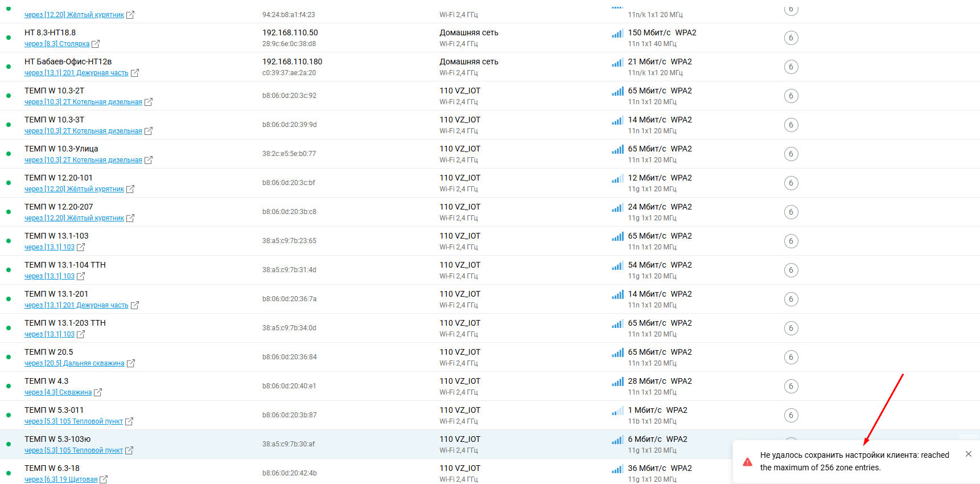Click priority 6 circle for HT 8.3-HT18.8
This screenshot has height=484, width=980.
791,38
